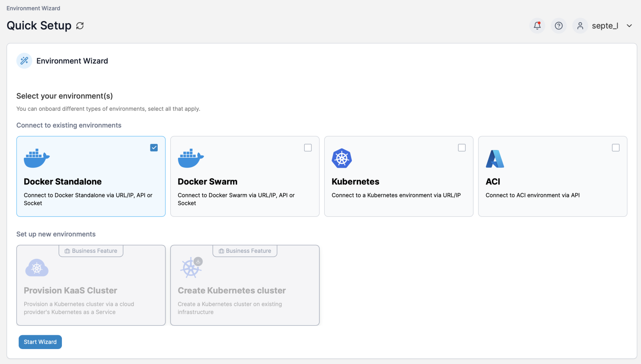Click the Environment Wizard breadcrumb
The height and width of the screenshot is (364, 641).
[x=33, y=8]
